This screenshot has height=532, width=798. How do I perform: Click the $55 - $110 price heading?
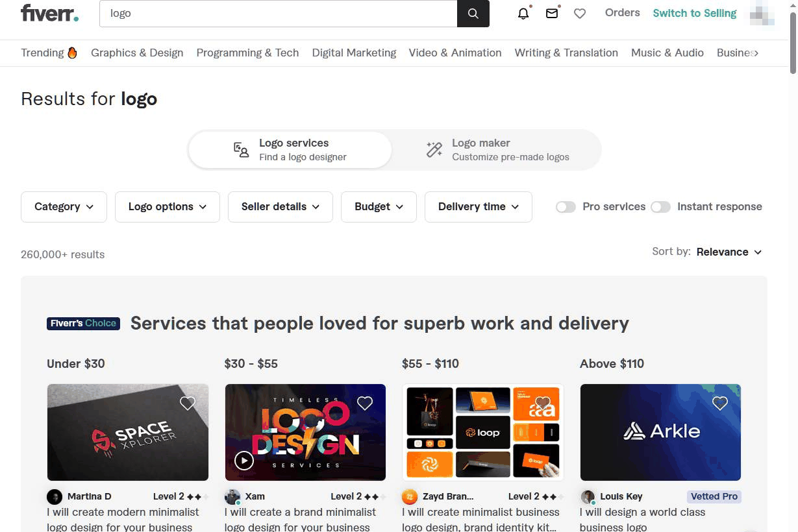(430, 363)
